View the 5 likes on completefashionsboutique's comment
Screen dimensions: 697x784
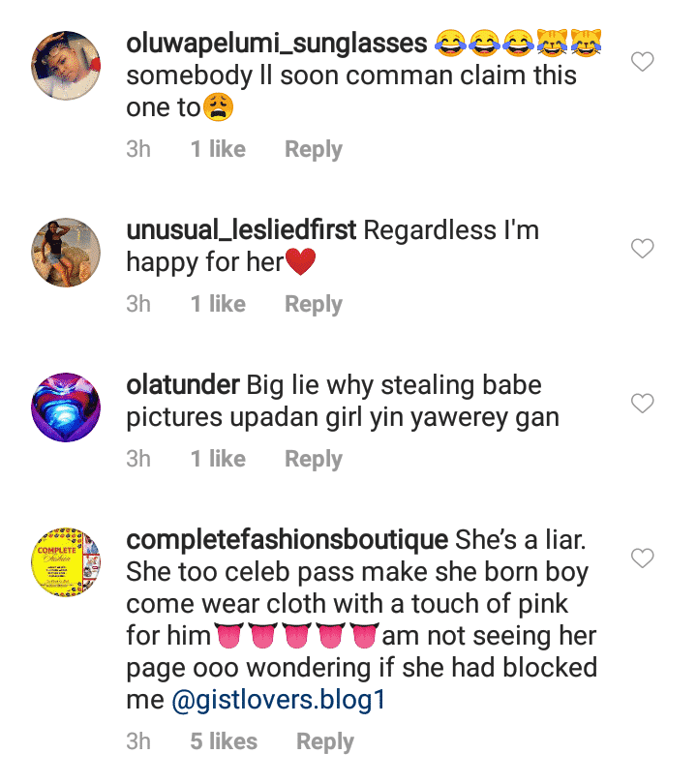(224, 741)
